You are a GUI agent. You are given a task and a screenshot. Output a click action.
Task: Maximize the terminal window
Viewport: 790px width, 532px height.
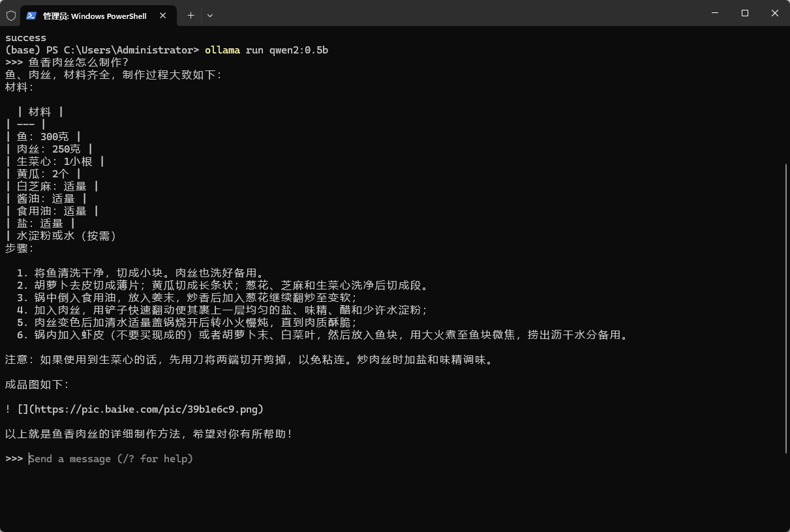tap(745, 13)
